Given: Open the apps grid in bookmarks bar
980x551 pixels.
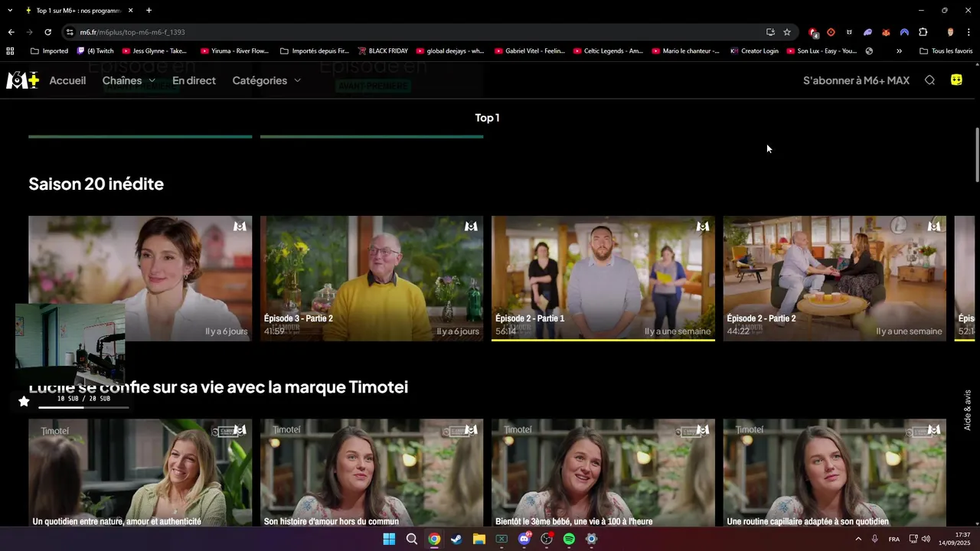Looking at the screenshot, I should click(10, 51).
